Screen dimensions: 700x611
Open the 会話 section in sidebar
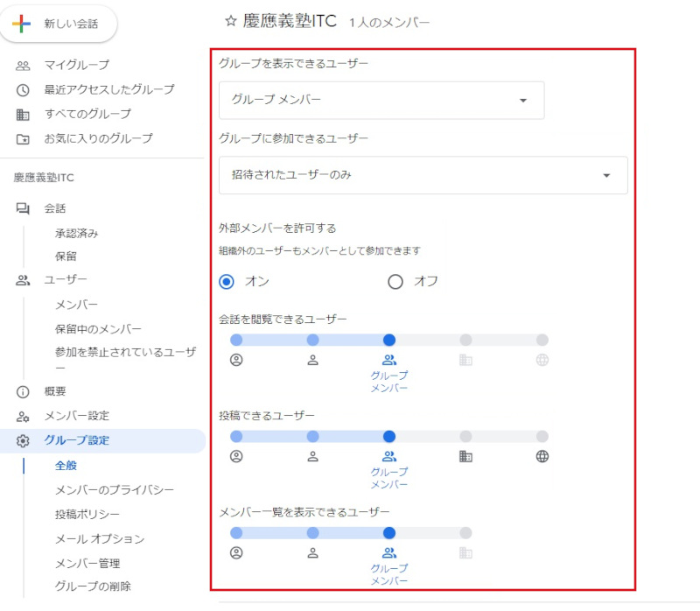(x=54, y=208)
